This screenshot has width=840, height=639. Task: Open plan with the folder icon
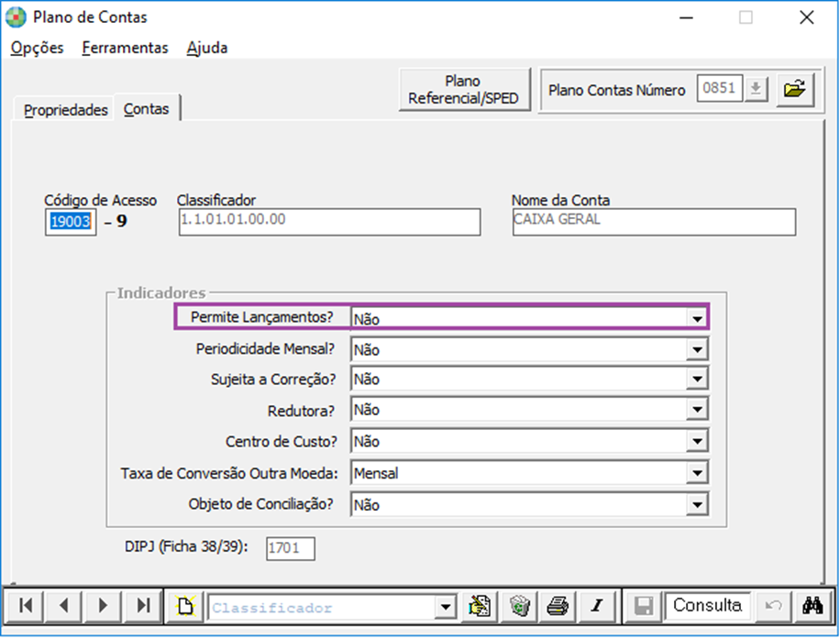point(795,89)
